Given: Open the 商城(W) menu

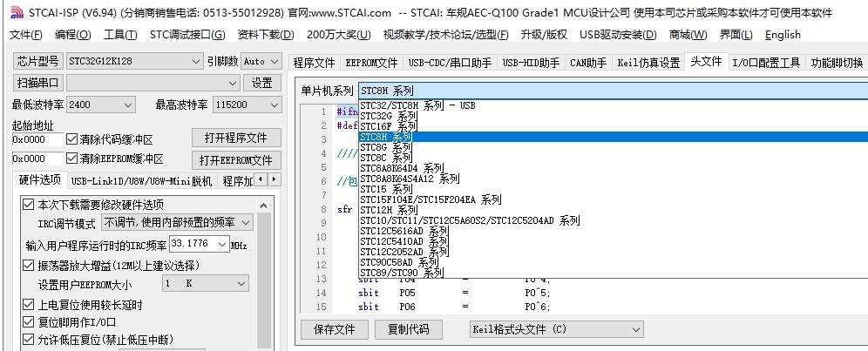Looking at the screenshot, I should (688, 34).
